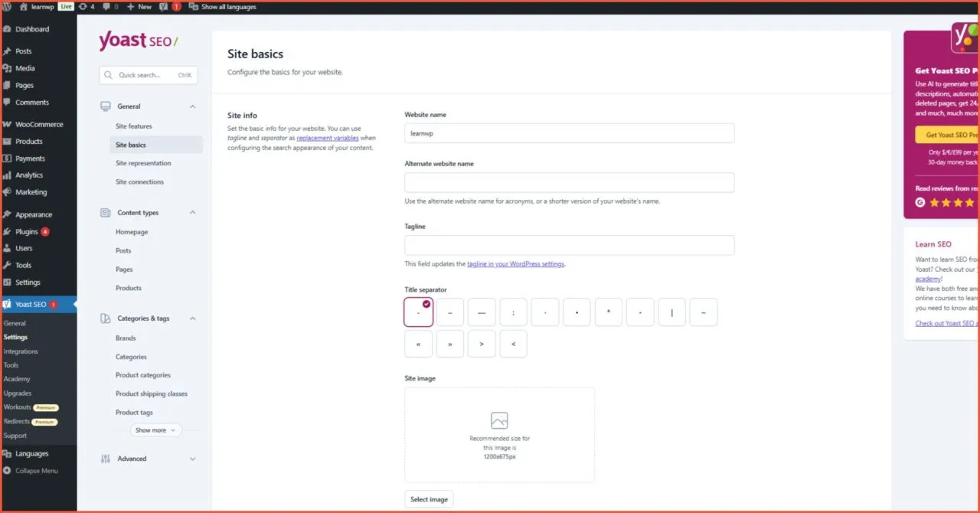Switch to the Homepage settings page
Image resolution: width=980 pixels, height=513 pixels.
pyautogui.click(x=132, y=231)
